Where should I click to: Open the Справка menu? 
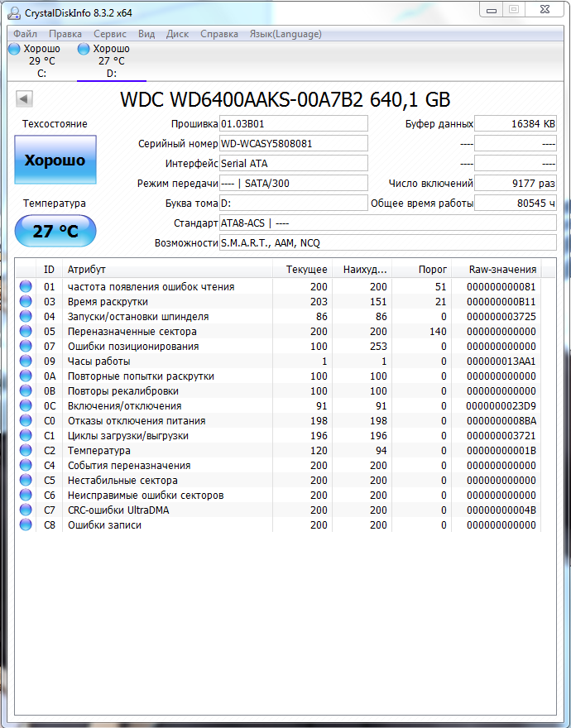[x=218, y=34]
